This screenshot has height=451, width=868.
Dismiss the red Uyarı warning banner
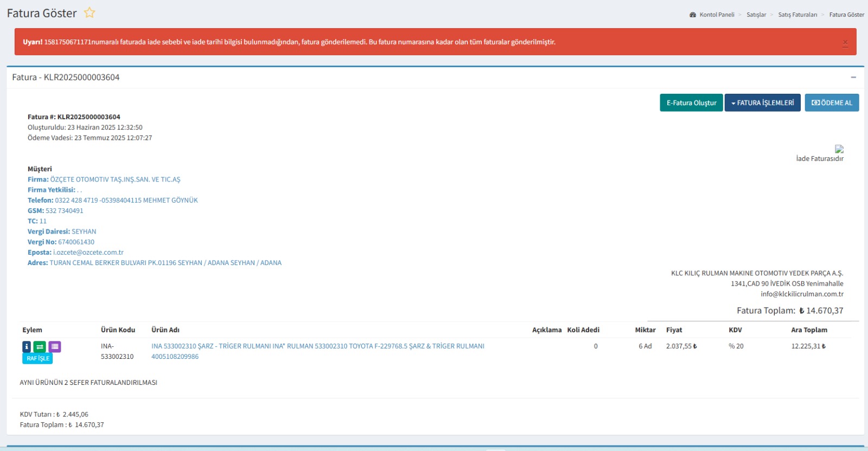tap(845, 43)
